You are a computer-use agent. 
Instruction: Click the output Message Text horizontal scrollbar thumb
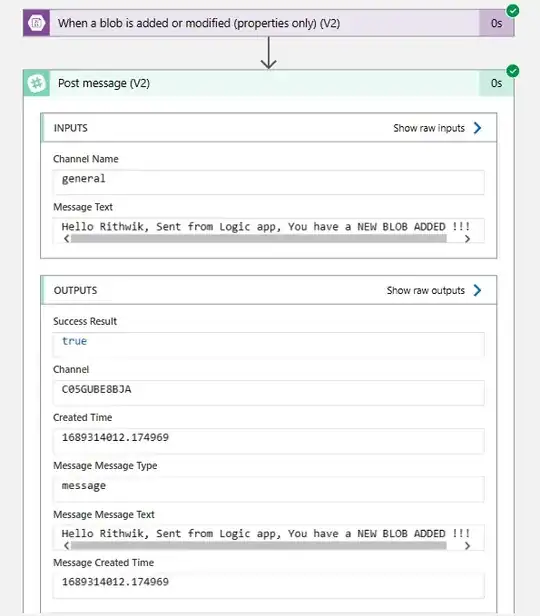(x=259, y=545)
